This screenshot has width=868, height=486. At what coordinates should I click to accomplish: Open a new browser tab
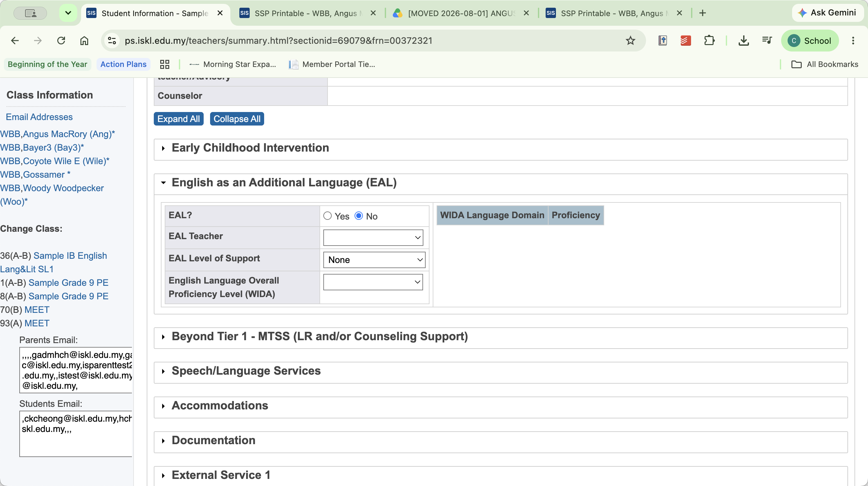(x=703, y=13)
